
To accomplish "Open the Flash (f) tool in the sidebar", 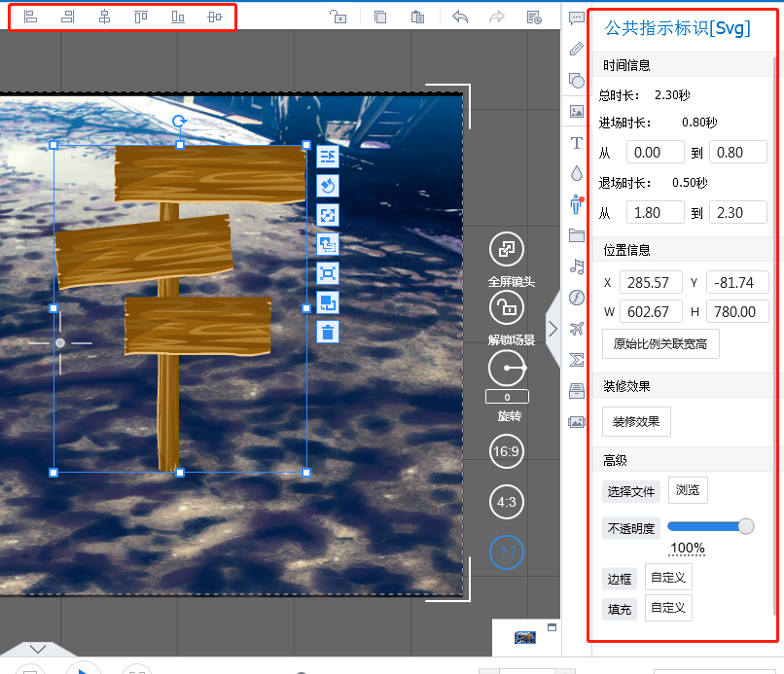I will click(x=577, y=298).
